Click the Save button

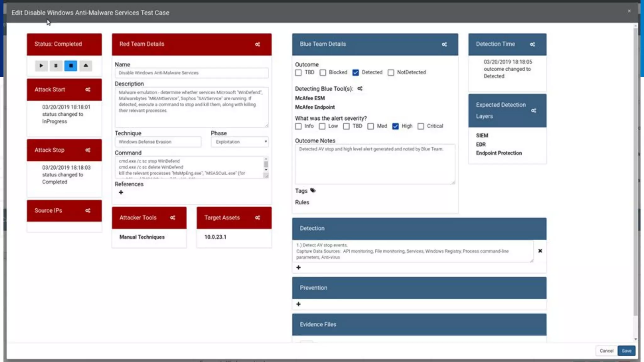(x=626, y=351)
